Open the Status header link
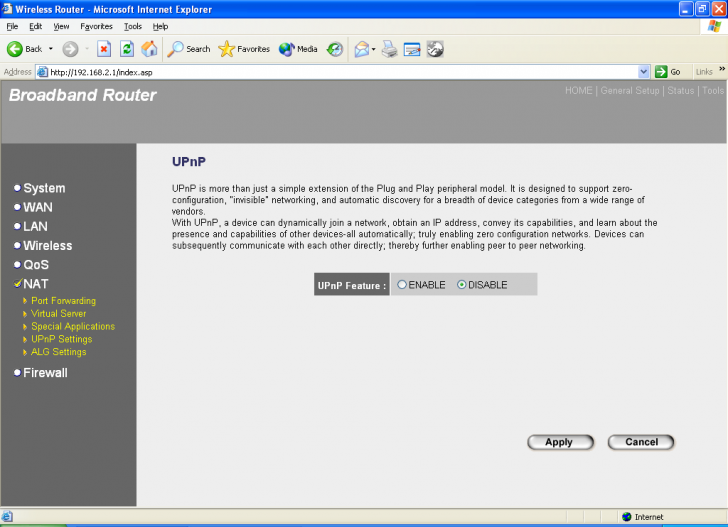Screen dimensions: 728x527 pyautogui.click(x=681, y=91)
